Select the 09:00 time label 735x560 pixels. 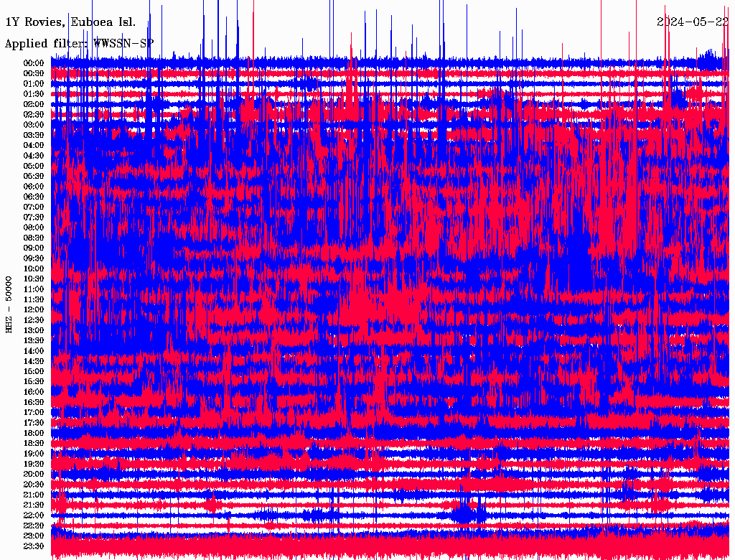pyautogui.click(x=34, y=248)
